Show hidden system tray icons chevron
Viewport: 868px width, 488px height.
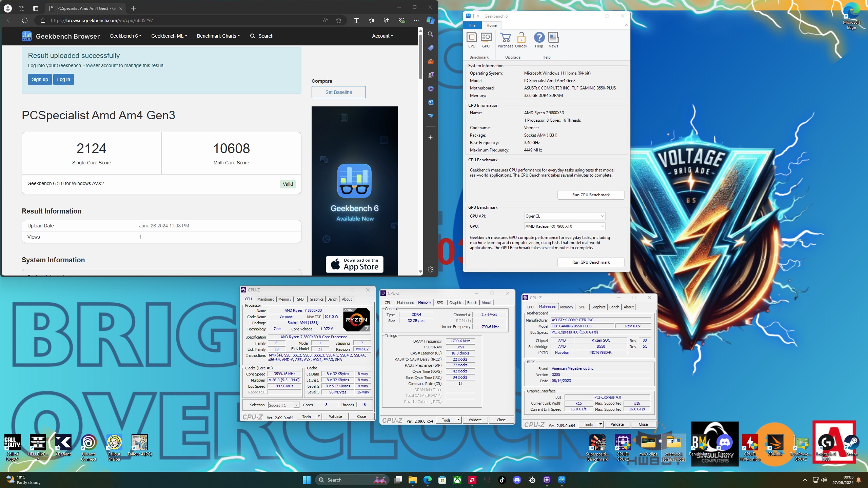805,480
